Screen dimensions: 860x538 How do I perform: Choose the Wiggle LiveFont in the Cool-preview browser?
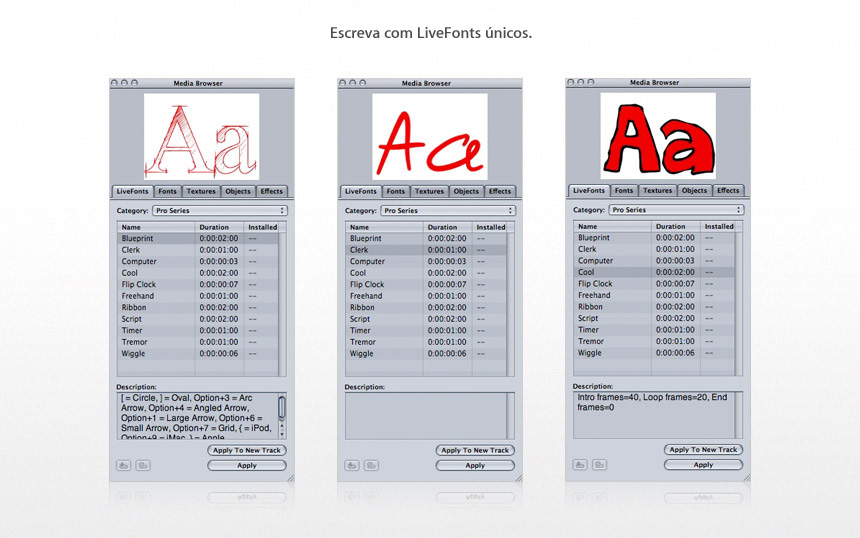pyautogui.click(x=590, y=353)
